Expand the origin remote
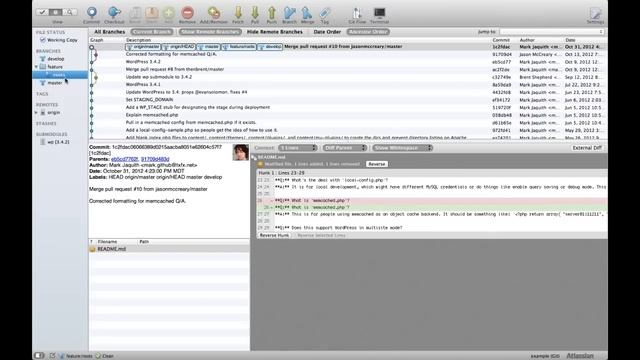Image resolution: width=640 pixels, height=360 pixels. (36, 112)
